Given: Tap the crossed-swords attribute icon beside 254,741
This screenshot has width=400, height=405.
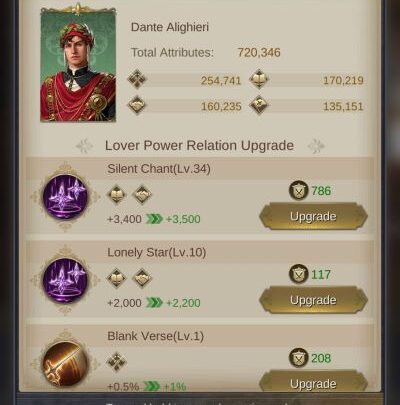Looking at the screenshot, I should click(x=137, y=79).
